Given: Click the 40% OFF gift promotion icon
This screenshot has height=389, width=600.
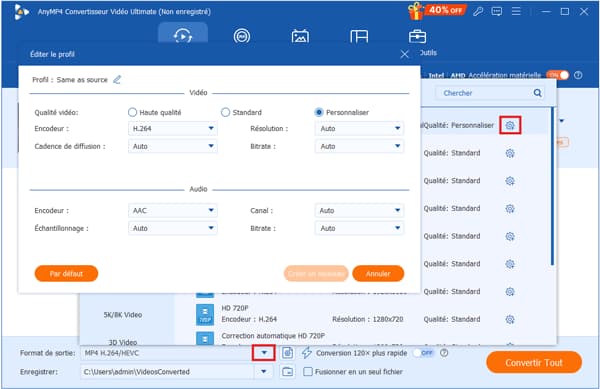Looking at the screenshot, I should [437, 11].
